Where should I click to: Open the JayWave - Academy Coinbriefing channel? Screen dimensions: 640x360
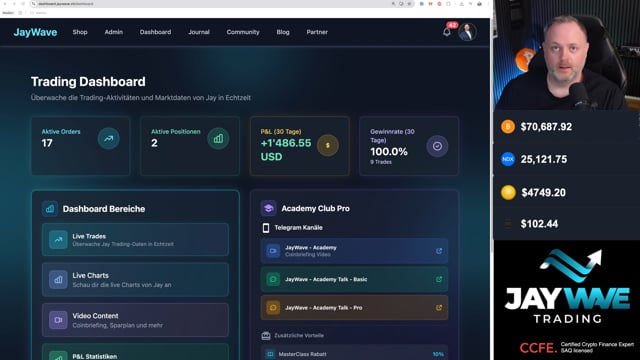354,251
